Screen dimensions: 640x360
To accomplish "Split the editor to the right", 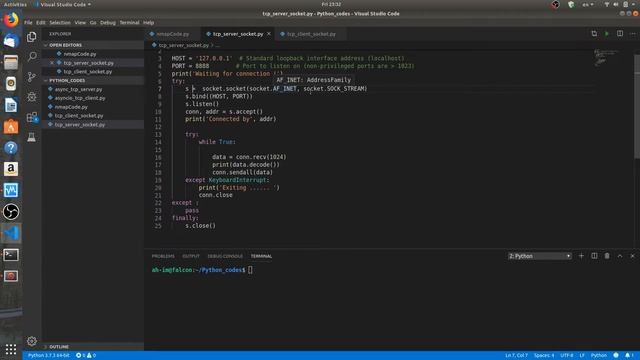I will (620, 34).
